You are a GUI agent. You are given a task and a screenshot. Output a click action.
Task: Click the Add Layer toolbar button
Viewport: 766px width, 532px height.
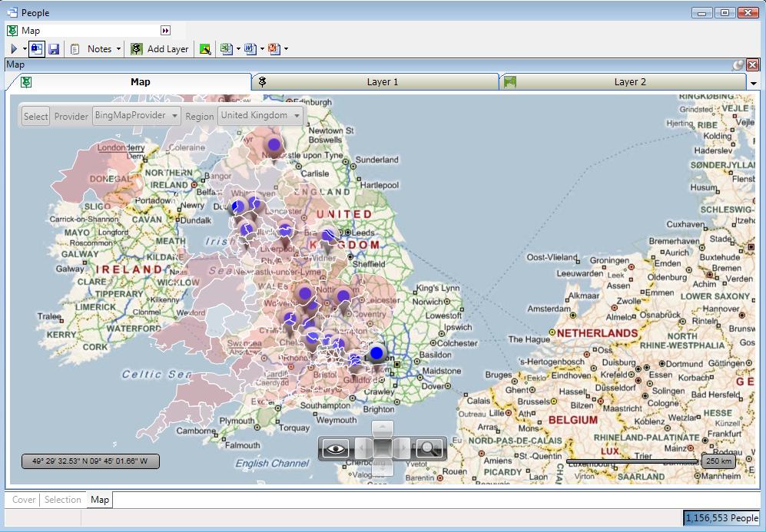tap(160, 49)
